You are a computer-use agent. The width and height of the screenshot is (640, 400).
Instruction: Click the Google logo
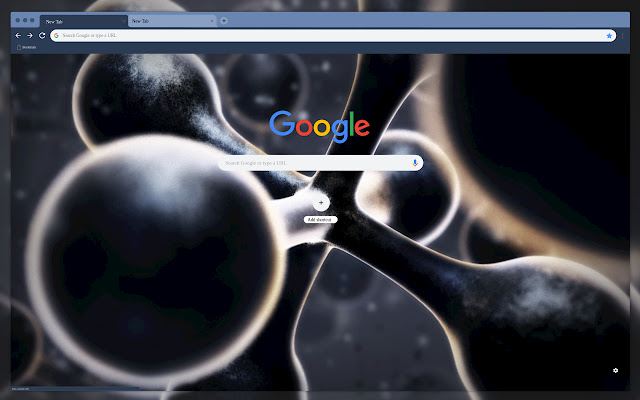click(320, 126)
